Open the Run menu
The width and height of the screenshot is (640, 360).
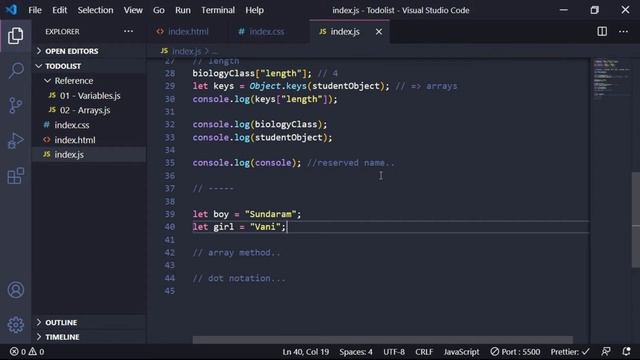183,10
